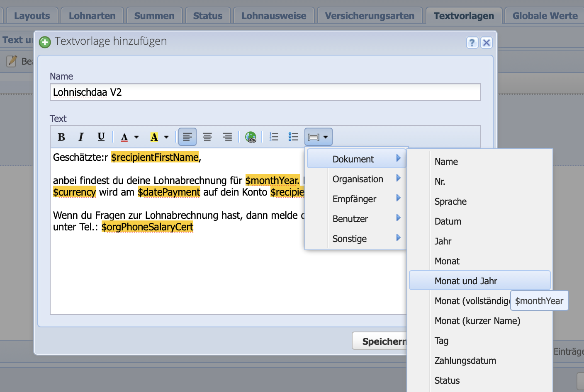The width and height of the screenshot is (584, 392).
Task: Open help via the question mark icon
Action: pos(472,42)
